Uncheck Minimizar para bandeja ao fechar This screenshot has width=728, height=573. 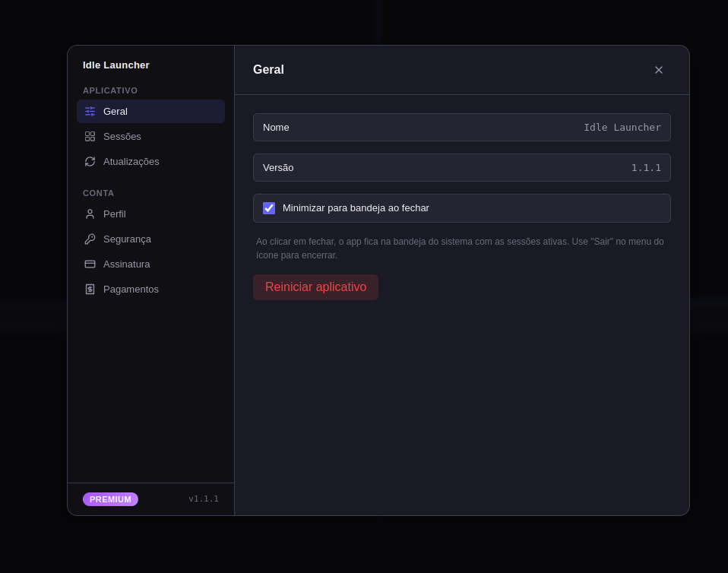(269, 208)
